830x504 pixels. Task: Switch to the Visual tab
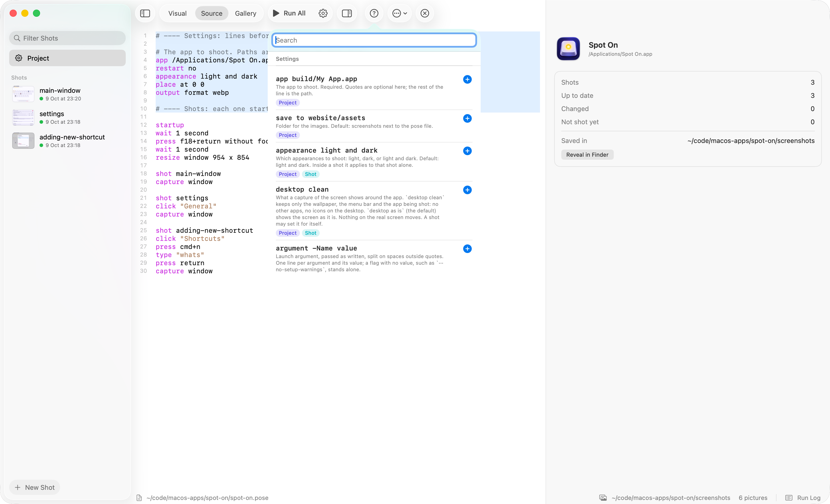(x=177, y=13)
